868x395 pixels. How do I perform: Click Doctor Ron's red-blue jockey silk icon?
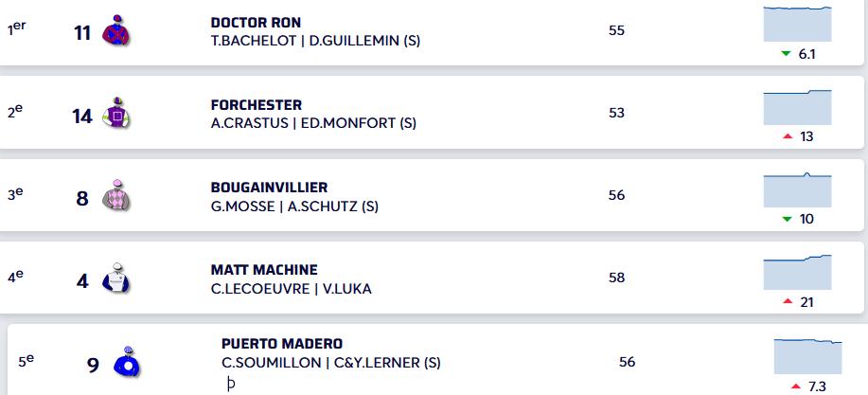(x=116, y=31)
